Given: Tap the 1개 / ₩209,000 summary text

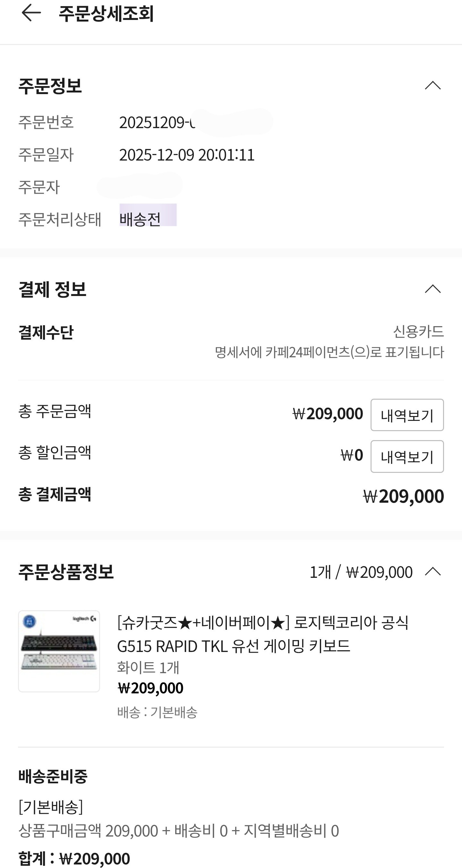Looking at the screenshot, I should [361, 572].
